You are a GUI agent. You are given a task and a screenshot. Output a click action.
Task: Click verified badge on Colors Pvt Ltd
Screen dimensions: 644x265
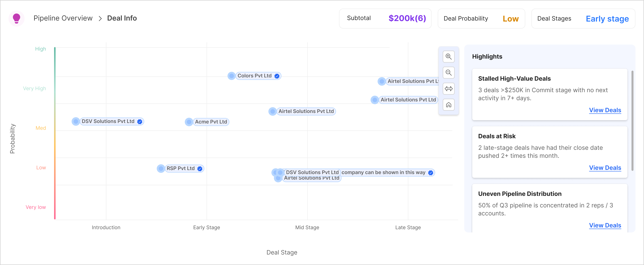pyautogui.click(x=277, y=76)
